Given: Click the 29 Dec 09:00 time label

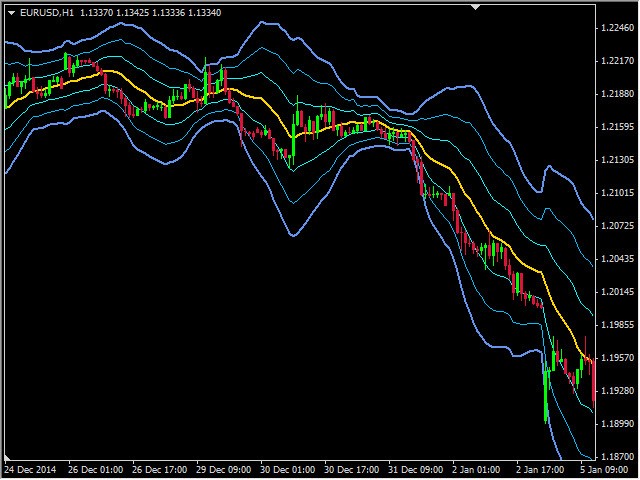Looking at the screenshot, I should click(x=224, y=468).
